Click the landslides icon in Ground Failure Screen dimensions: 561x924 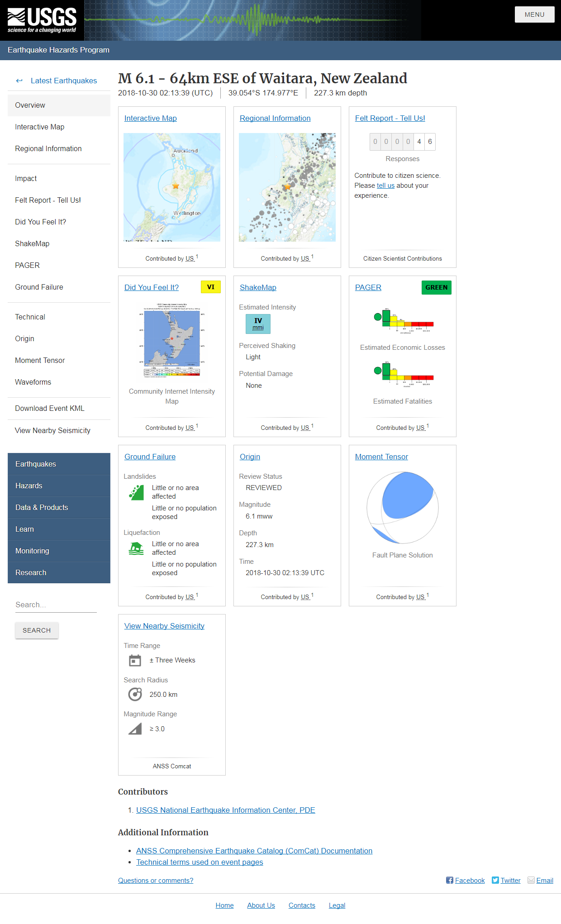click(136, 493)
